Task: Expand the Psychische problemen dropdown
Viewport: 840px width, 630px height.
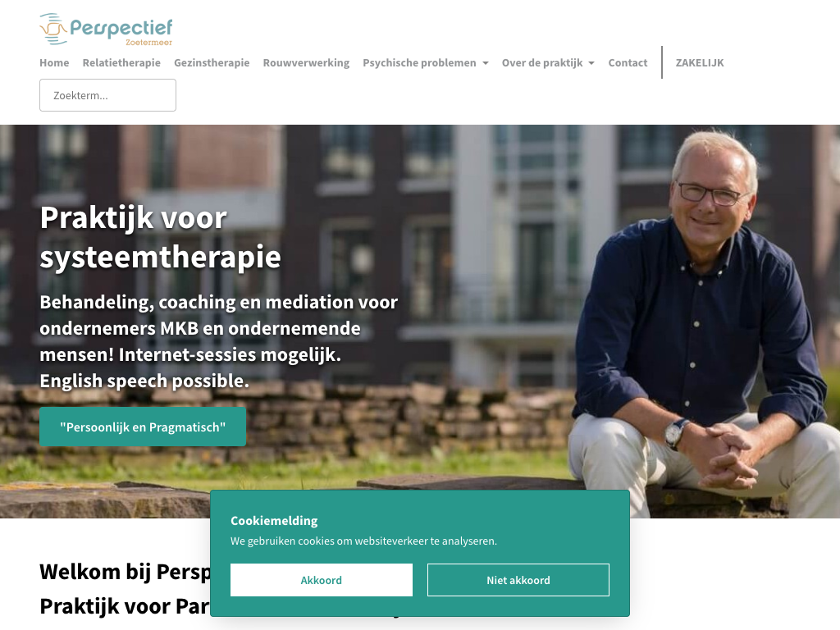Action: click(x=426, y=62)
